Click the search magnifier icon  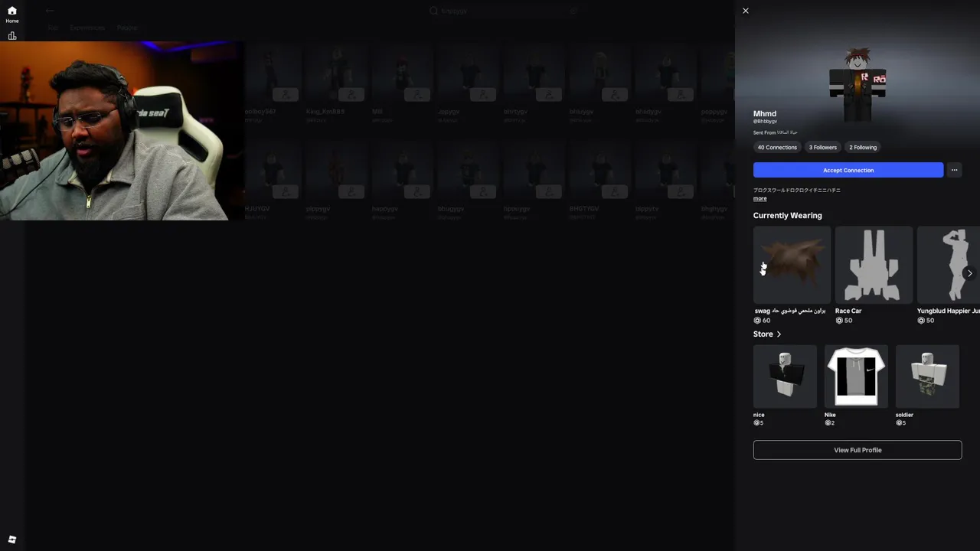point(433,11)
